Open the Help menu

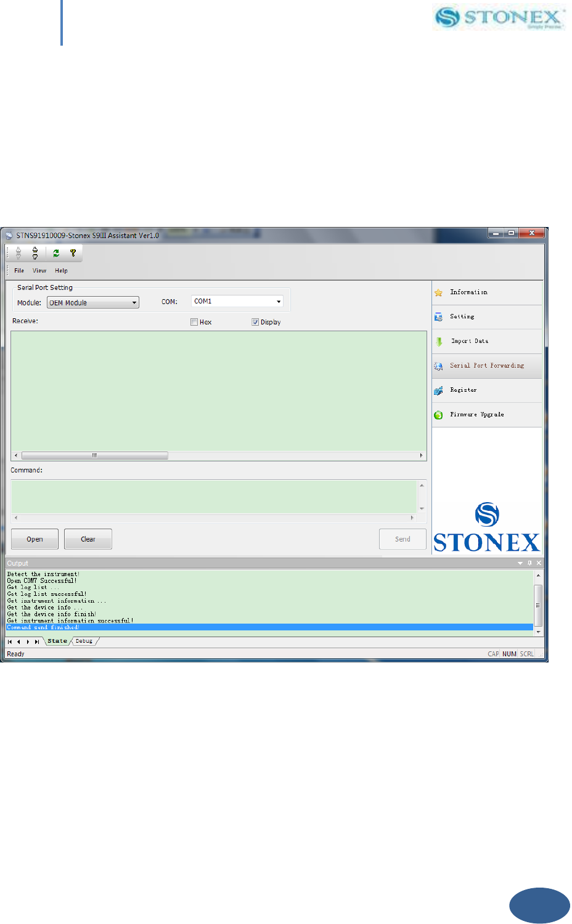pos(61,271)
